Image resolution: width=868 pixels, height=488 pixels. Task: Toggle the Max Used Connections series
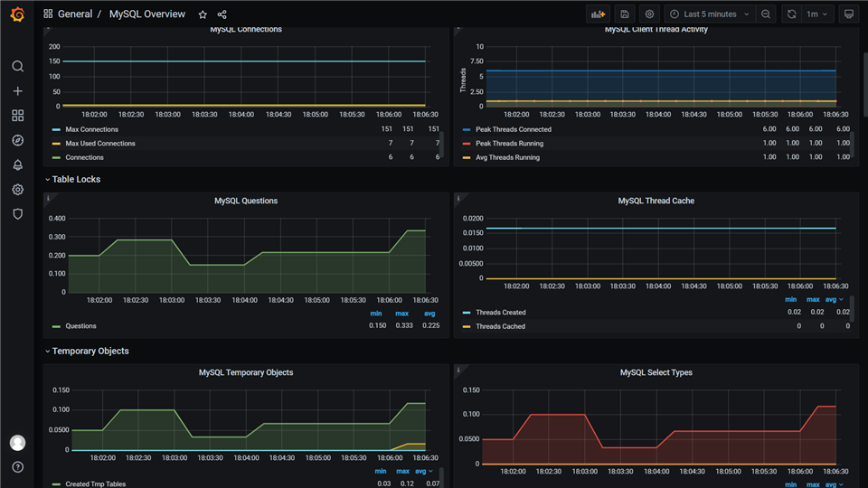click(x=100, y=144)
